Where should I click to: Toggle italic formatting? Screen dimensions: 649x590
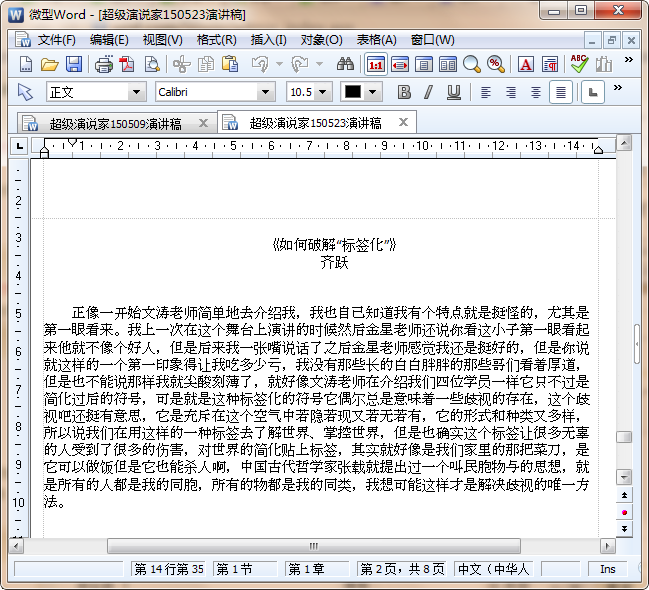428,92
